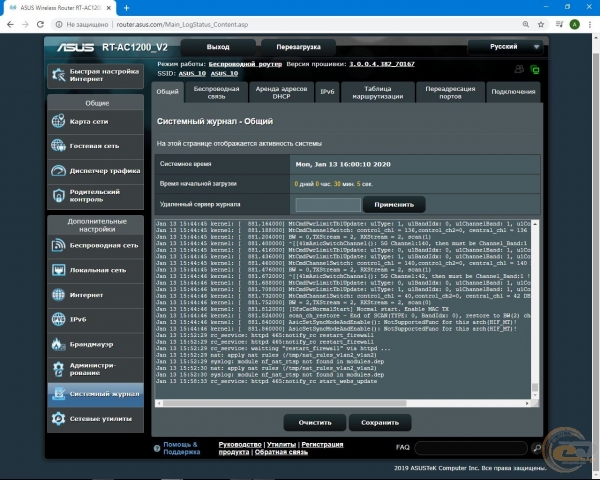
Task: Open the Локальная сеть icon
Action: point(59,270)
